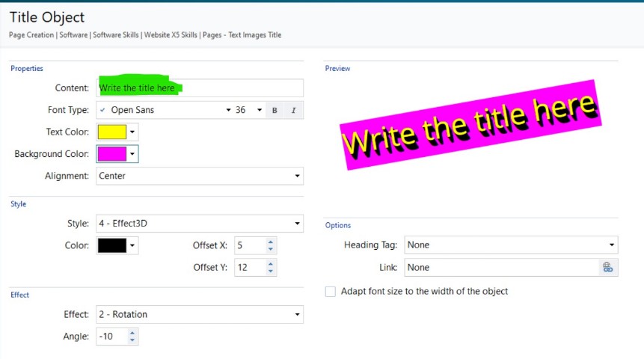The width and height of the screenshot is (644, 359).
Task: Decrease Offset X with the down arrow
Action: click(270, 249)
